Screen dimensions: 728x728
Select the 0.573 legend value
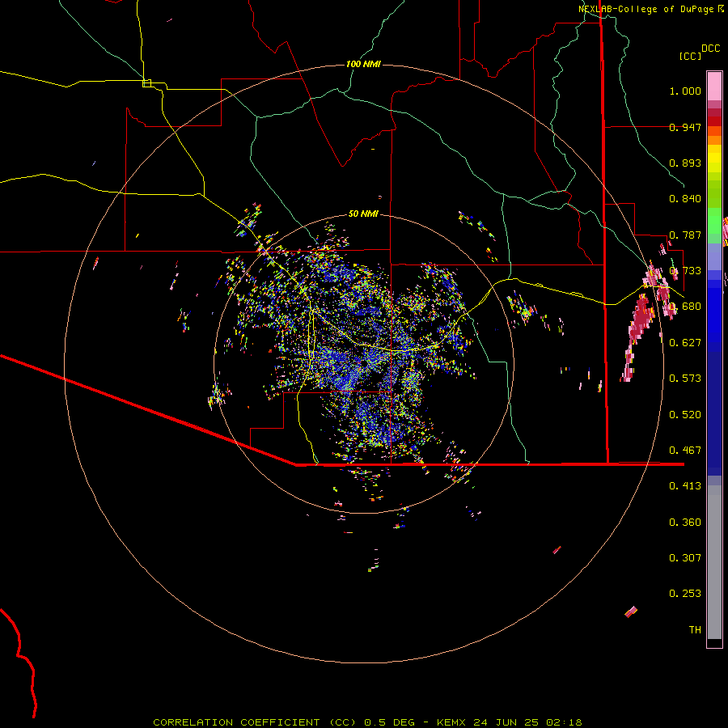pyautogui.click(x=685, y=379)
